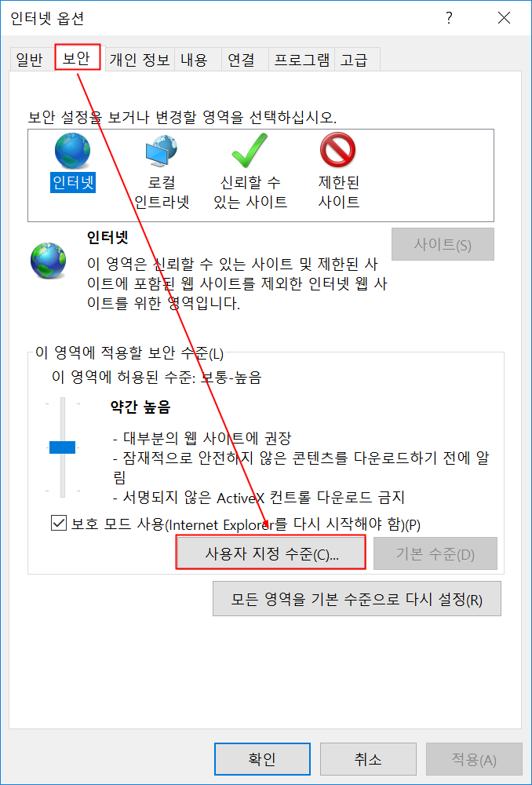Click the help question mark in title bar
Screen dimensions: 532x785
[449, 18]
